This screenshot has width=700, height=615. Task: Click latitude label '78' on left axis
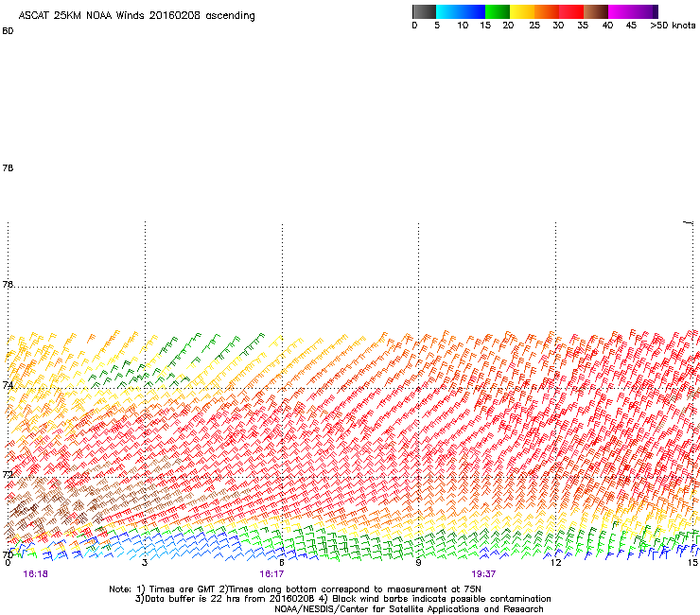pos(8,167)
